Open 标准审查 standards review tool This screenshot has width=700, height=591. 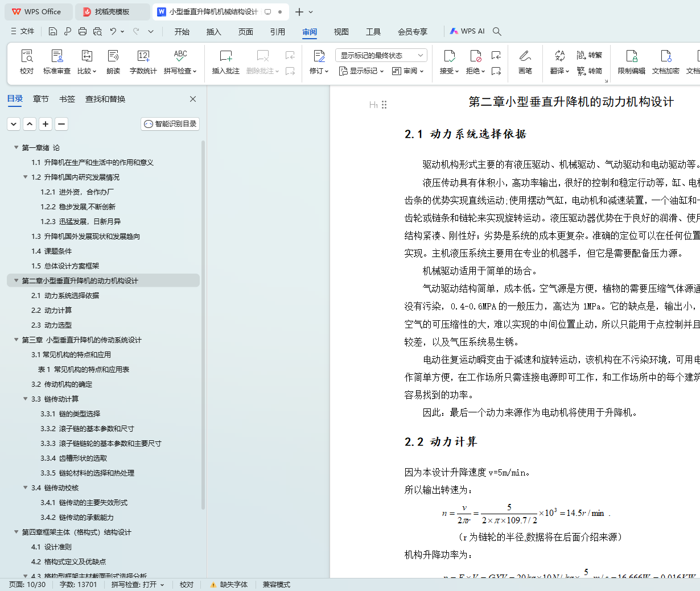57,61
